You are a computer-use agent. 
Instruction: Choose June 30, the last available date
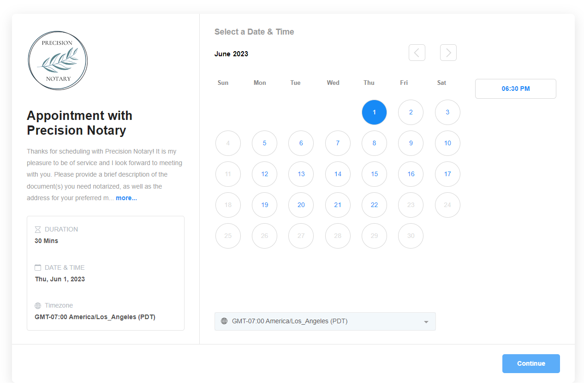click(411, 236)
